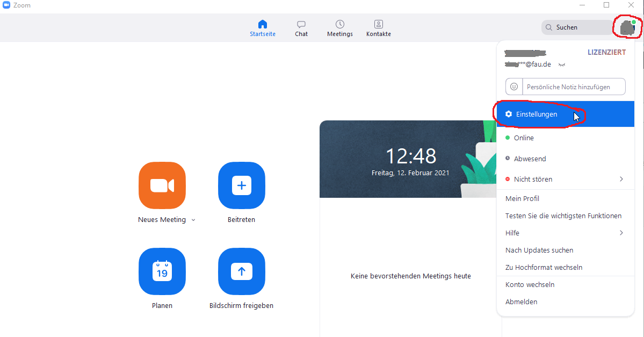
Task: Click the Zoom logo in title bar
Action: tap(6, 5)
